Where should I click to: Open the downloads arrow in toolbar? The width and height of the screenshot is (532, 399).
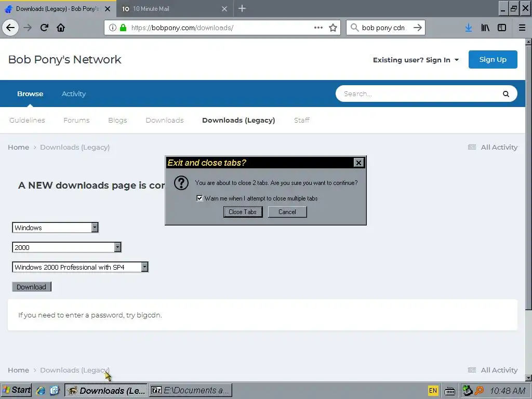(469, 28)
